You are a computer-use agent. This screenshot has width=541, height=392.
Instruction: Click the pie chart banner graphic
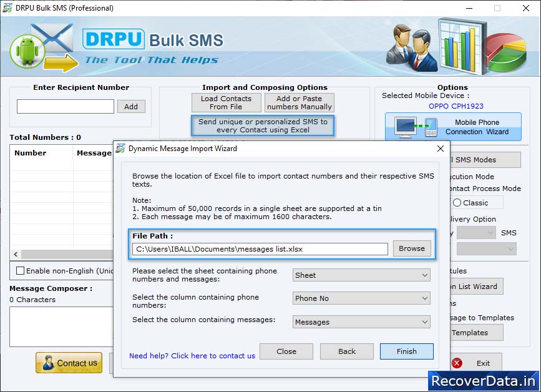click(x=507, y=51)
